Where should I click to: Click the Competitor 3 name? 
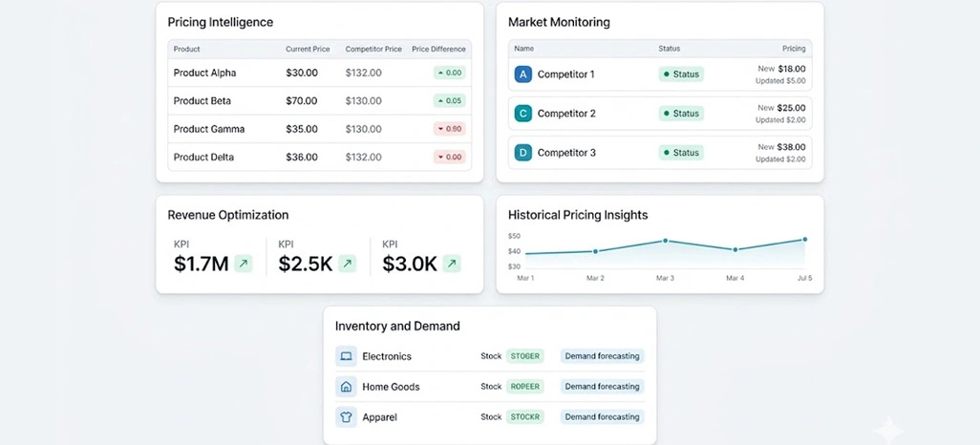[566, 153]
